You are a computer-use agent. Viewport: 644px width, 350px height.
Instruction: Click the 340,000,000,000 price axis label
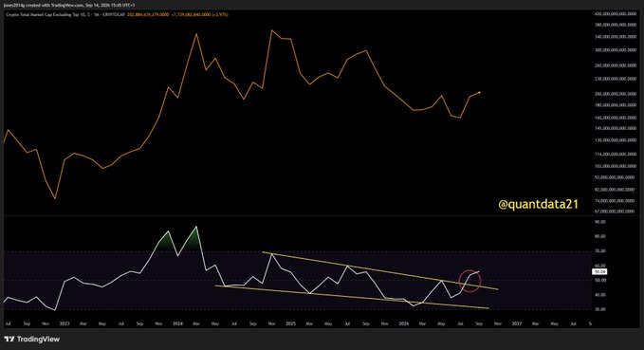click(x=616, y=37)
